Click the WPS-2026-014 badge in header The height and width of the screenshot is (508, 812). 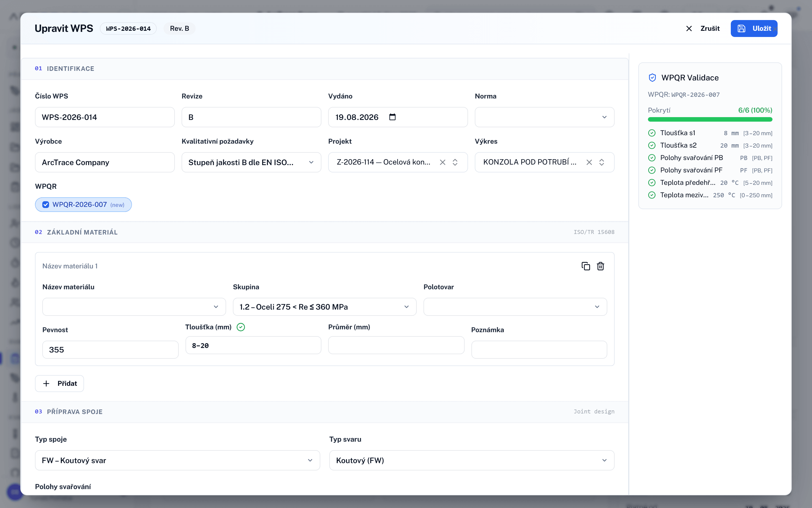click(x=128, y=29)
